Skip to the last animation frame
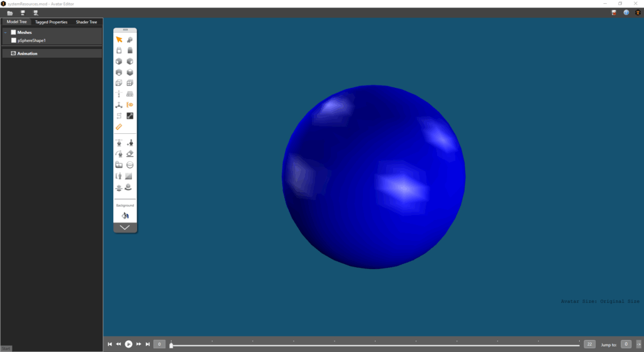The image size is (644, 352). point(148,344)
